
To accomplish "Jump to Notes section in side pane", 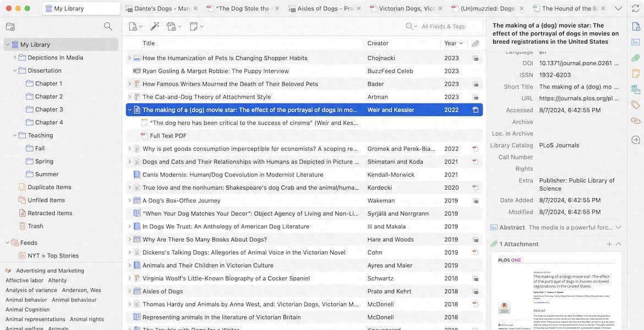I will [x=635, y=73].
